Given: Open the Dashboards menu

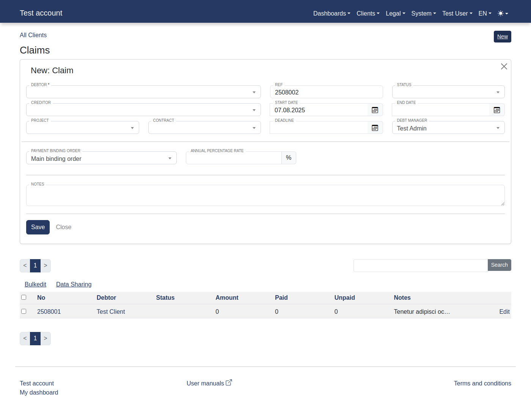Looking at the screenshot, I should (x=331, y=13).
